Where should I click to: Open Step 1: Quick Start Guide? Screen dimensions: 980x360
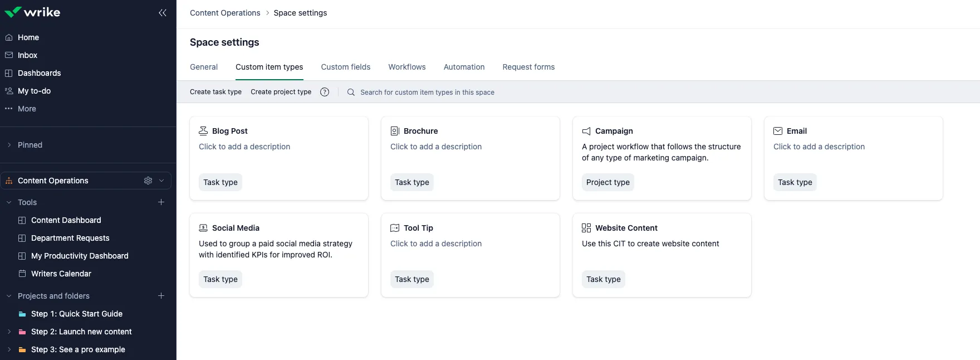pyautogui.click(x=77, y=314)
